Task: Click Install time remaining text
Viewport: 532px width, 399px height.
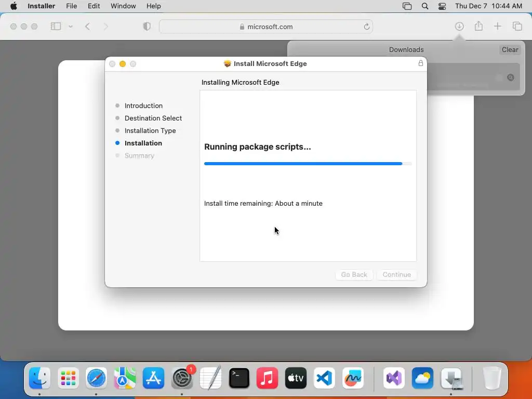Action: click(x=263, y=204)
